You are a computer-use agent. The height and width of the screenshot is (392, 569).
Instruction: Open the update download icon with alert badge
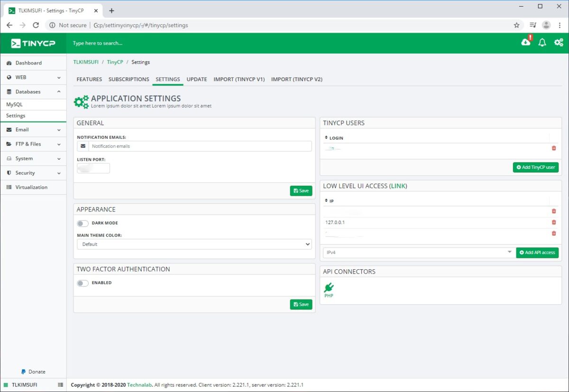[526, 42]
